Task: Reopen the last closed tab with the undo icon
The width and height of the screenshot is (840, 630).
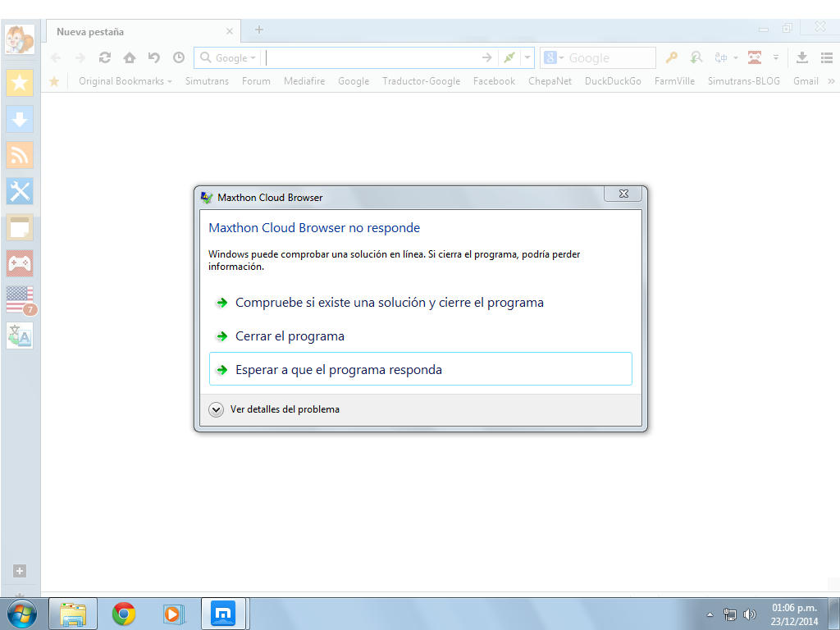Action: [x=154, y=57]
